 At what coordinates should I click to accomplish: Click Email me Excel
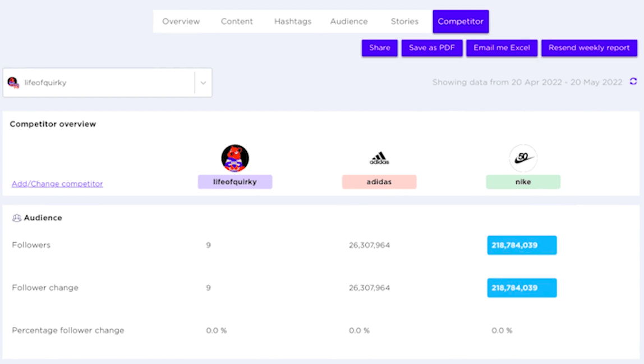(x=502, y=48)
